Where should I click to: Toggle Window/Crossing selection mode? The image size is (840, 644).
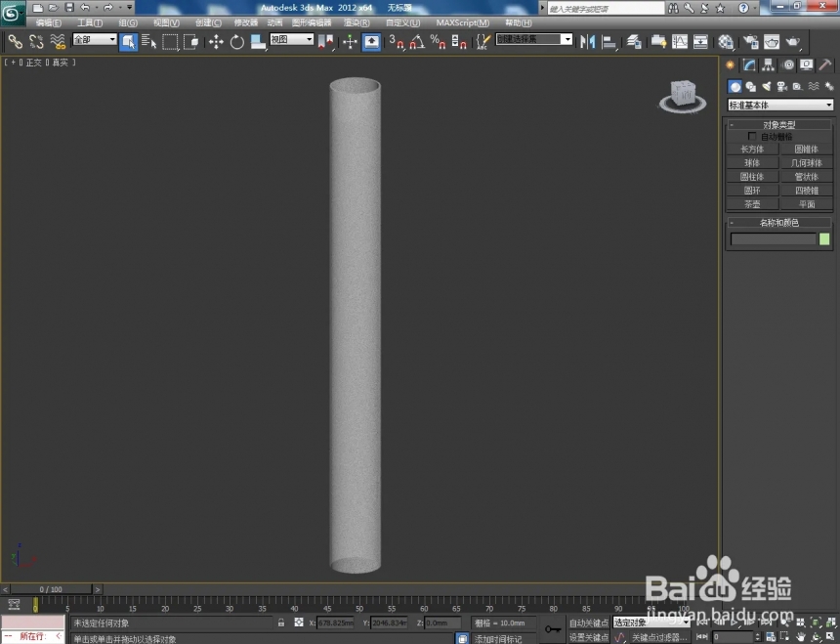pyautogui.click(x=190, y=42)
